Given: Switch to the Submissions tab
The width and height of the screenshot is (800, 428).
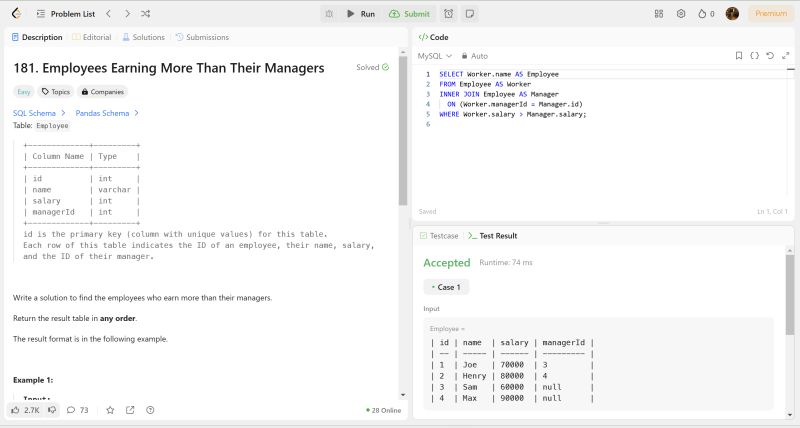Looking at the screenshot, I should pyautogui.click(x=202, y=37).
